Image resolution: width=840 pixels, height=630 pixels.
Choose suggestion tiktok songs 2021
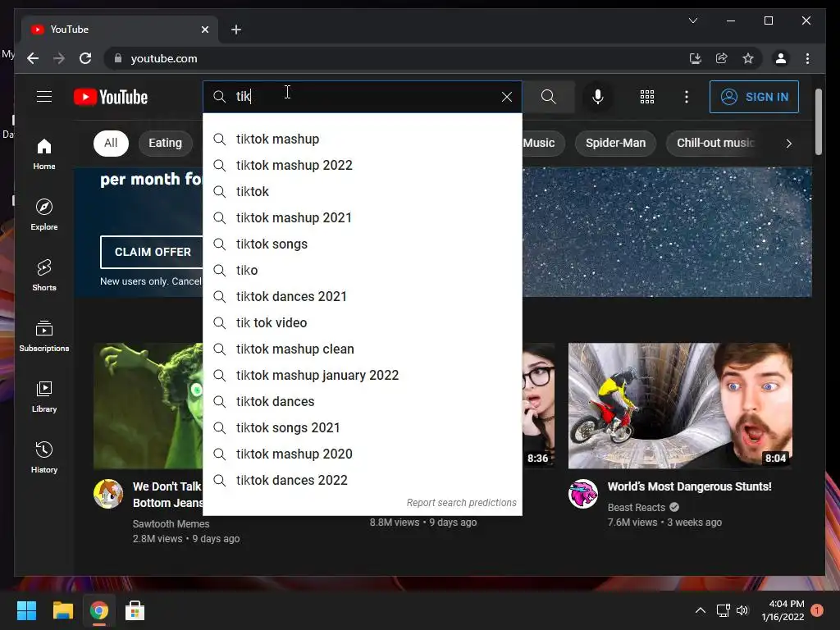pyautogui.click(x=363, y=428)
